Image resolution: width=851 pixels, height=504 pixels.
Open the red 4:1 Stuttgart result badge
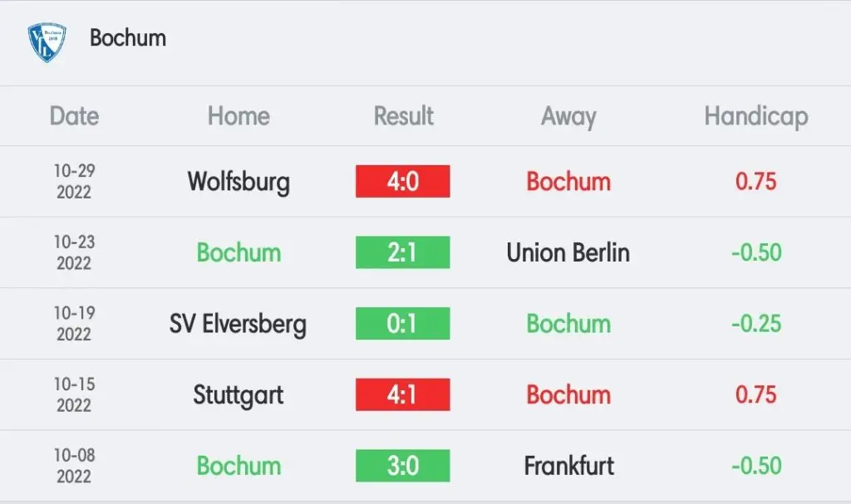click(403, 394)
